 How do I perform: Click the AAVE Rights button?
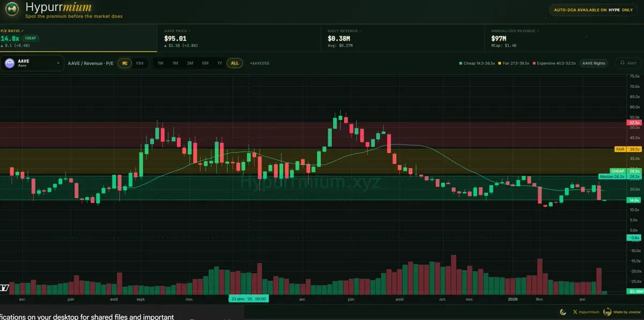click(595, 63)
